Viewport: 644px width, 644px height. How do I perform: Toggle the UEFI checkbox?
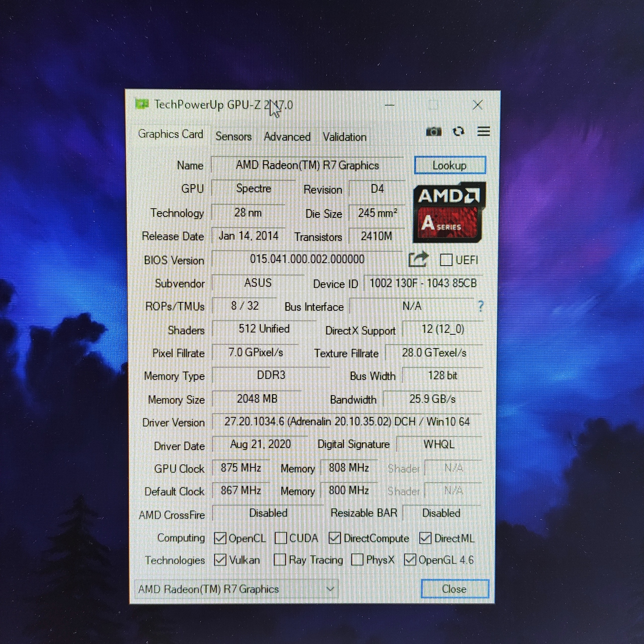pos(446,260)
